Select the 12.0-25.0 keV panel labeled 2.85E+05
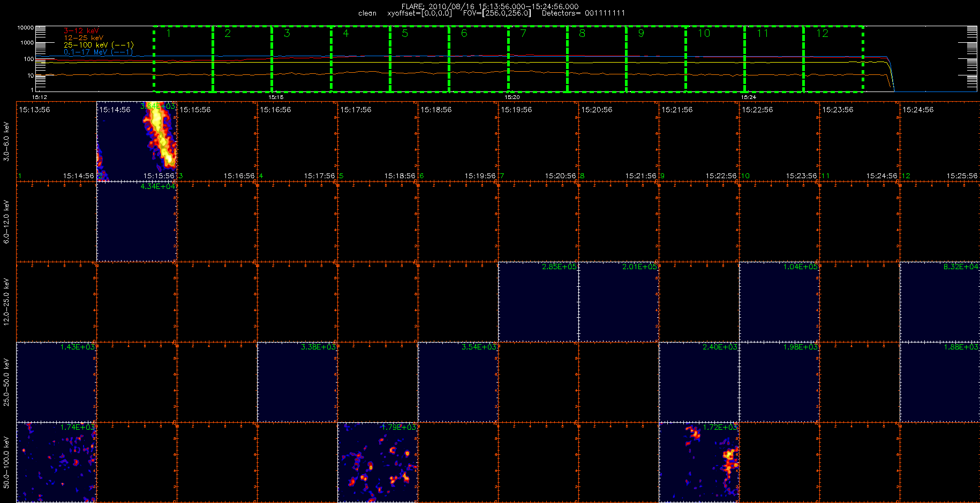The height and width of the screenshot is (503, 980). pos(538,302)
